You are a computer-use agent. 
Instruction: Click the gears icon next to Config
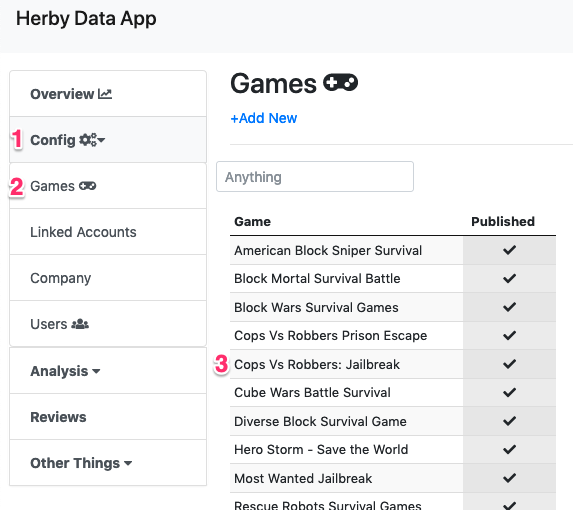88,140
